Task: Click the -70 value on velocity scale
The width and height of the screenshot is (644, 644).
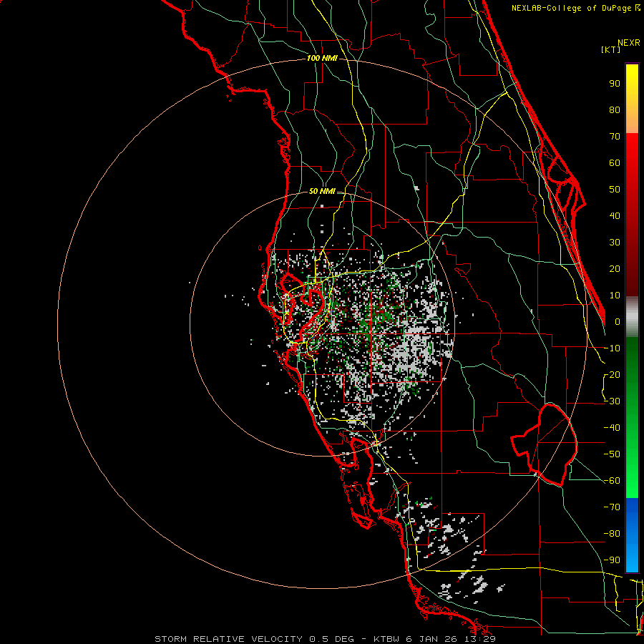Action: tap(612, 507)
